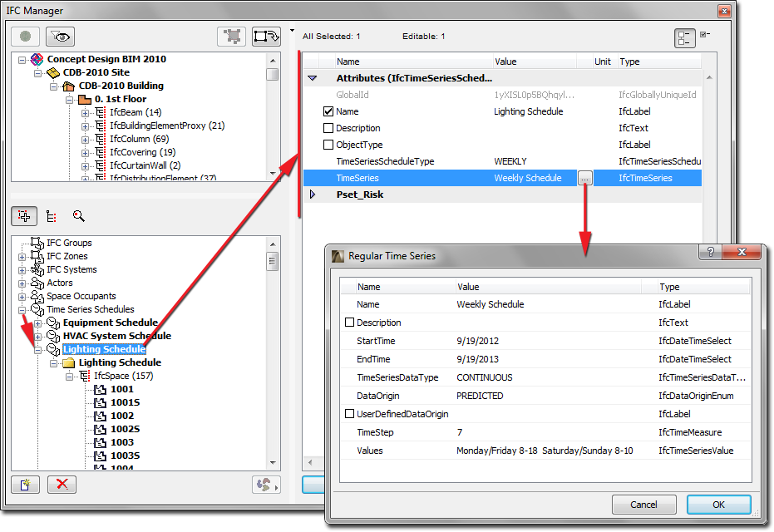The height and width of the screenshot is (532, 774).
Task: Expand the IfcCurtainWall (2) node
Action: pos(85,166)
